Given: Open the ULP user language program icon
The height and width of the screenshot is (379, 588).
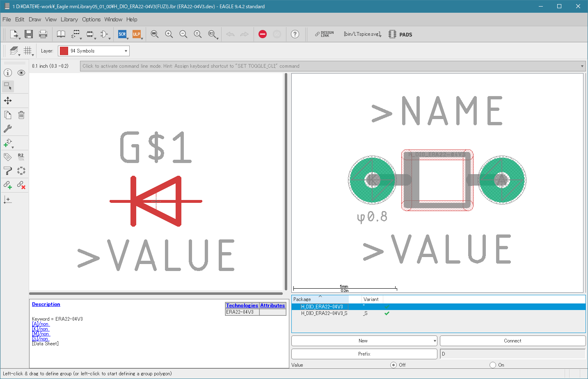Looking at the screenshot, I should tap(136, 34).
